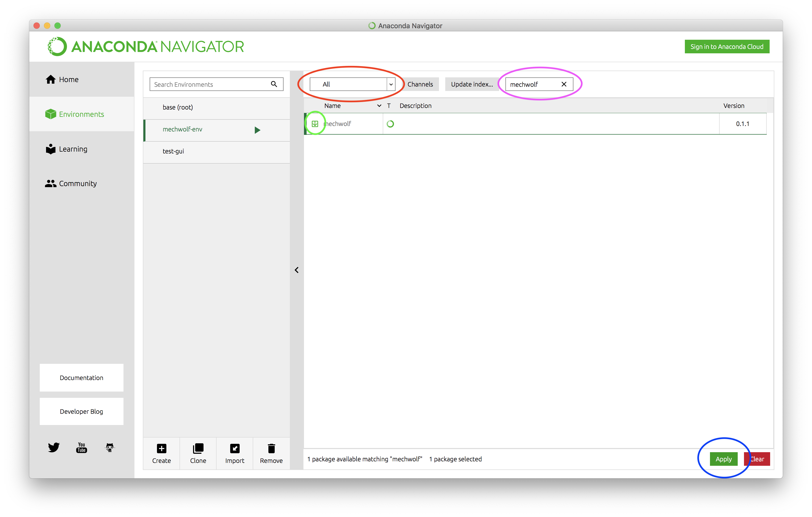Apply the selected package changes
Viewport: 812px width, 517px height.
(724, 459)
